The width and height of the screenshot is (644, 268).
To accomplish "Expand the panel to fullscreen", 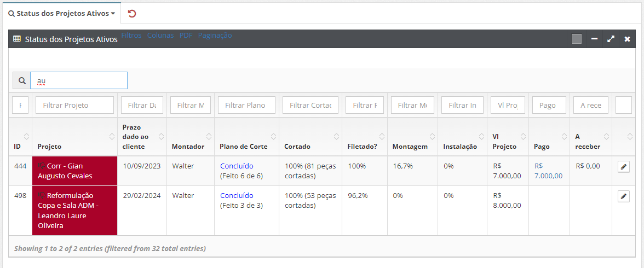I will [611, 39].
